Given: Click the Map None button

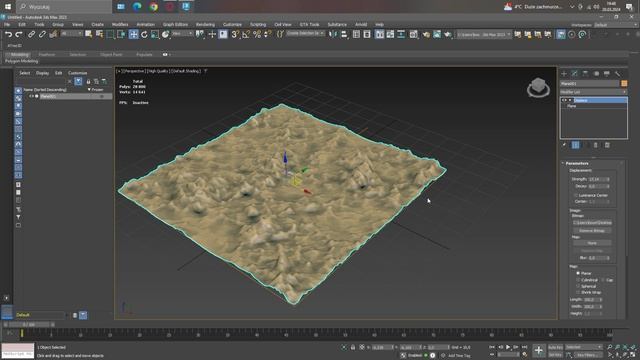Looking at the screenshot, I should (x=592, y=243).
